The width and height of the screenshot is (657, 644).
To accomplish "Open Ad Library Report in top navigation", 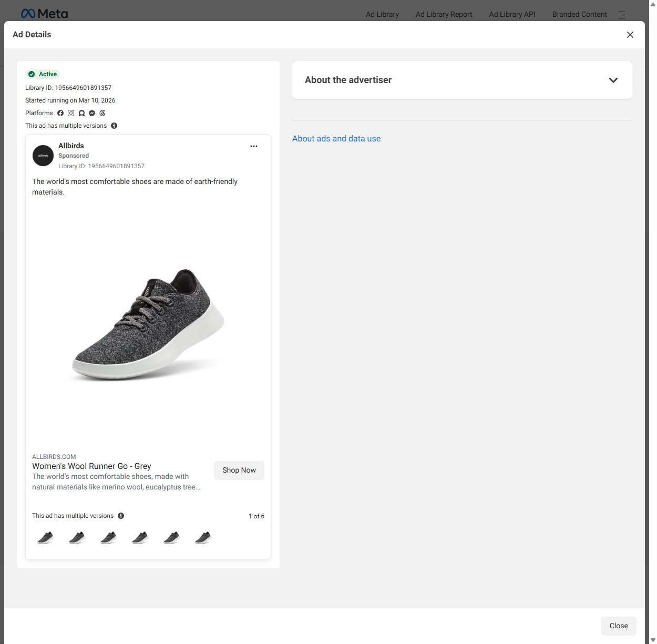I will 444,14.
